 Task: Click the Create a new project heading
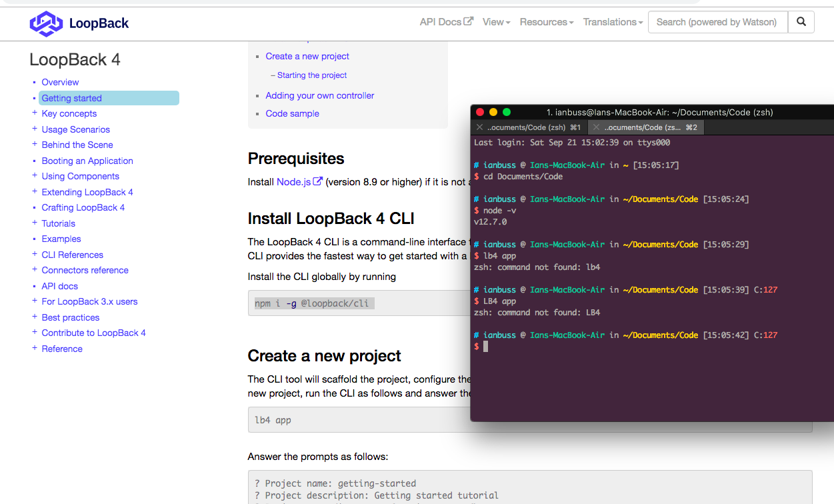point(325,356)
